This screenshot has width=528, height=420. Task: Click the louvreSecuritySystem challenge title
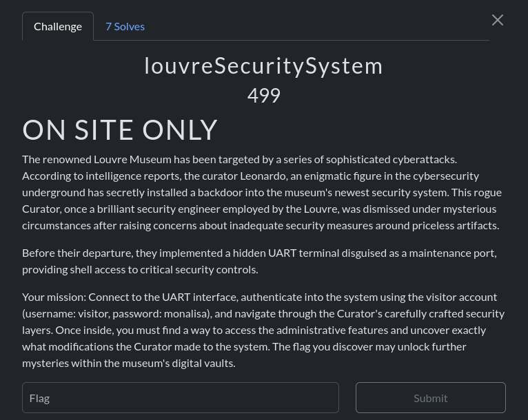click(263, 65)
